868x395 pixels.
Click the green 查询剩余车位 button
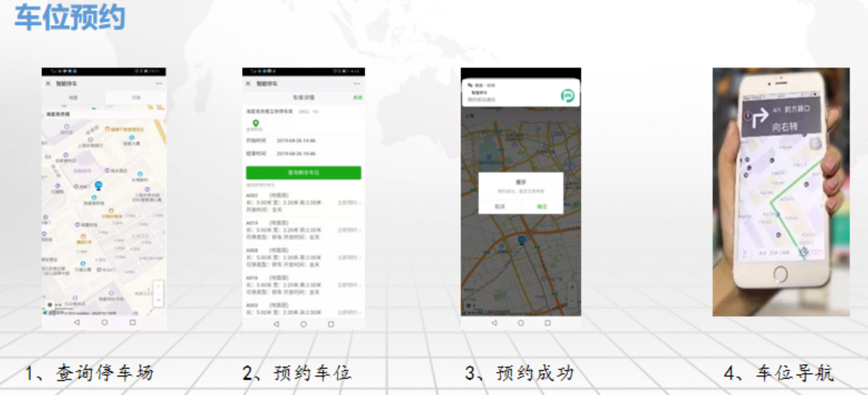point(303,173)
